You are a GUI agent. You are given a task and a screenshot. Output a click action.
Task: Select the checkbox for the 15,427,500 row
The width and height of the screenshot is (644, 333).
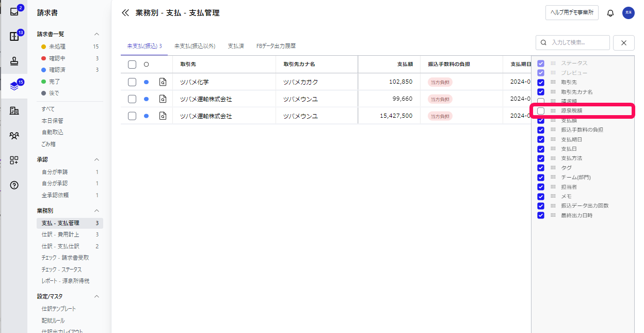pyautogui.click(x=132, y=116)
